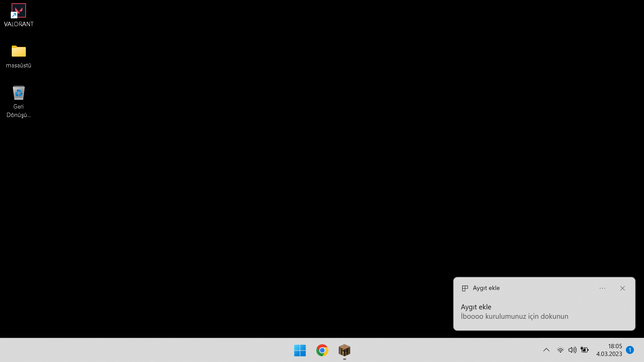Click the Aygıt ekle app icon in toast header

(x=465, y=288)
